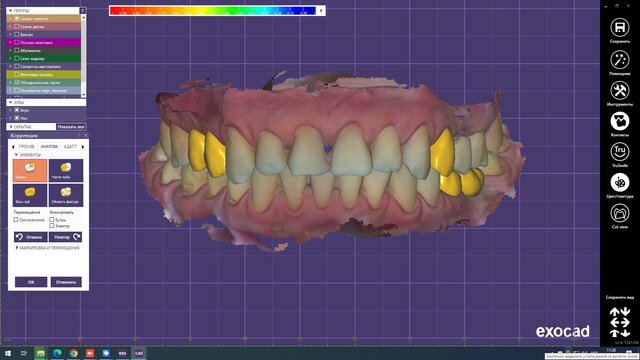
Task: Select the Cusps (Бугры) element tile
Action: 30,170
